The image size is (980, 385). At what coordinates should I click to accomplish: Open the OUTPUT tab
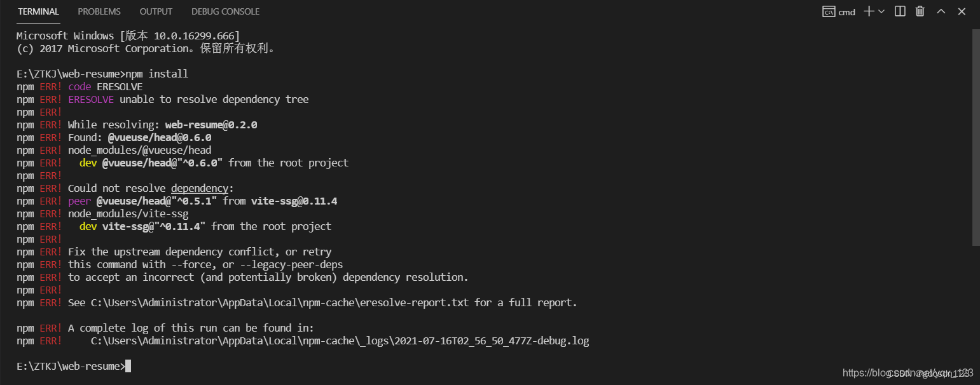(156, 11)
